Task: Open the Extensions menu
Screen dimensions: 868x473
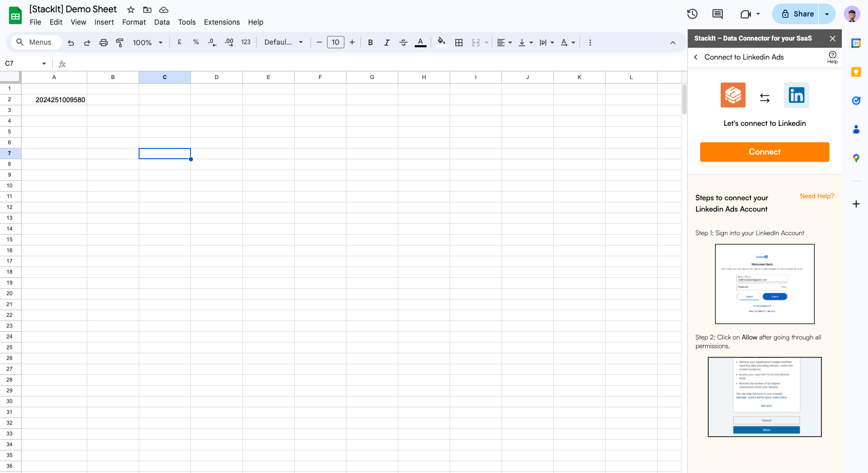Action: (x=222, y=22)
